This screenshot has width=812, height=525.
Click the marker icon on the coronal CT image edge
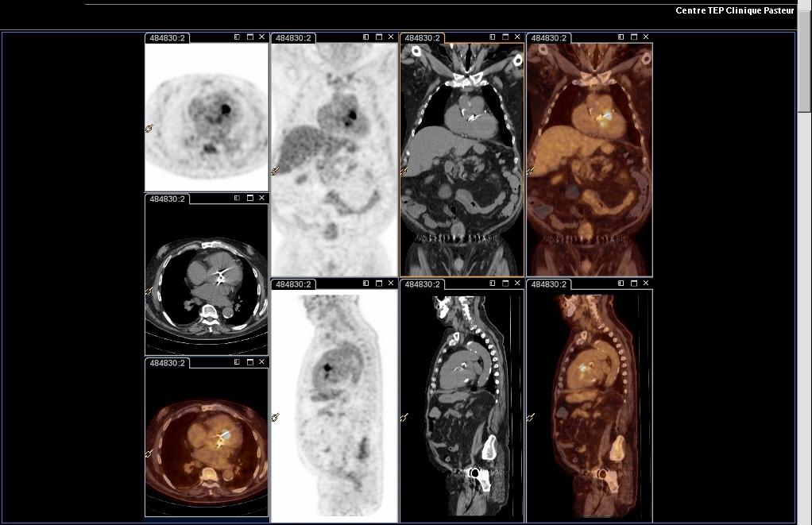coord(404,170)
